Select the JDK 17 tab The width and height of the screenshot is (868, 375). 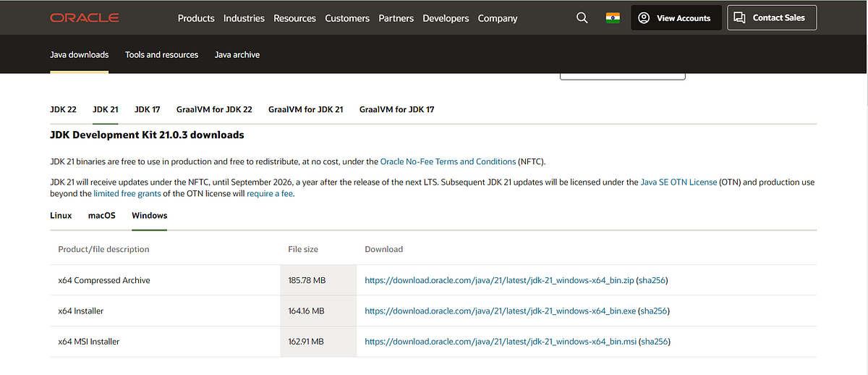pyautogui.click(x=148, y=110)
